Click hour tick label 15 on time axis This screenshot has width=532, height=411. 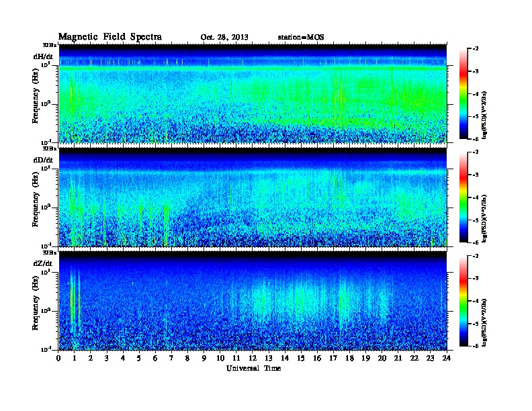[x=301, y=358]
